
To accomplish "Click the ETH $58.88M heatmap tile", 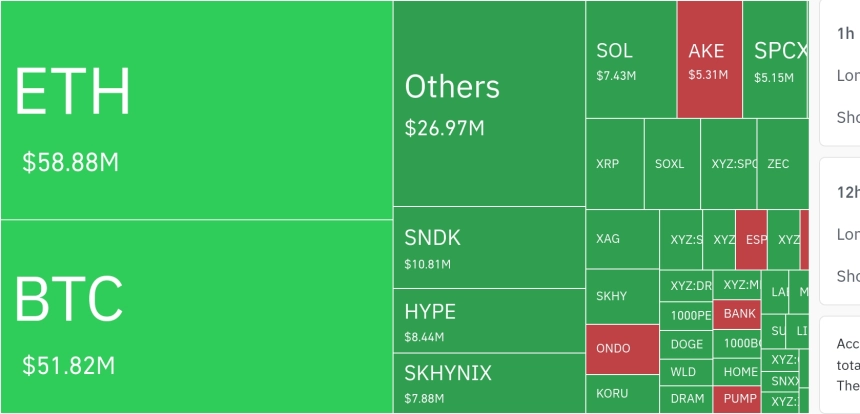I will tap(197, 110).
